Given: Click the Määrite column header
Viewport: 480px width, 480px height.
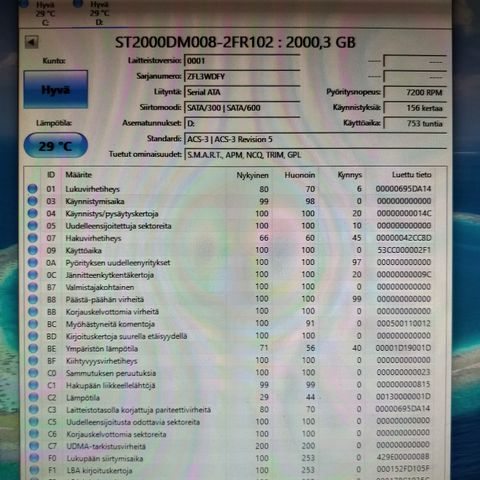Looking at the screenshot, I should coord(79,175).
